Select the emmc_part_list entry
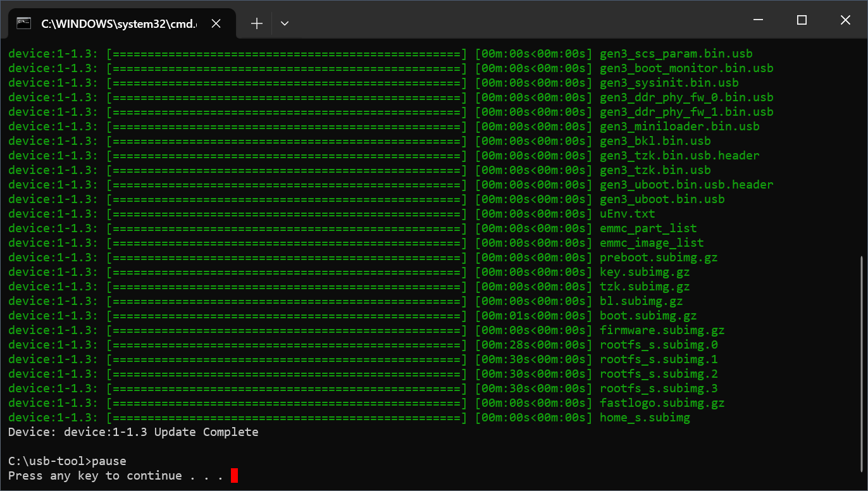Image resolution: width=868 pixels, height=491 pixels. coord(648,228)
